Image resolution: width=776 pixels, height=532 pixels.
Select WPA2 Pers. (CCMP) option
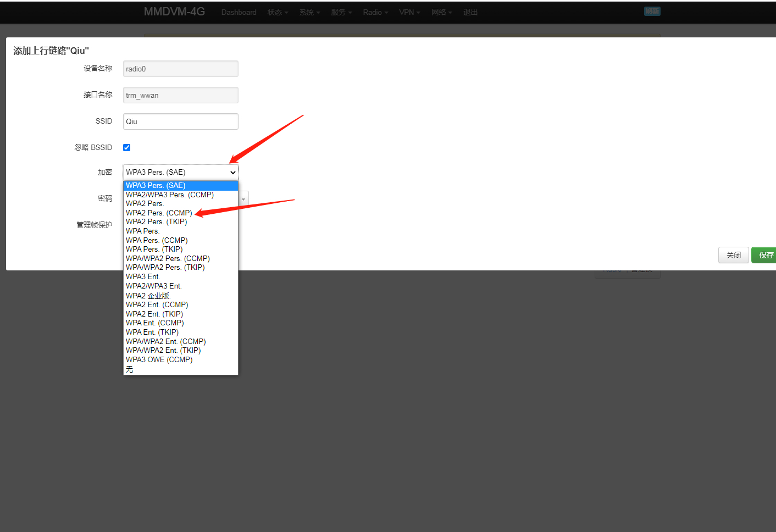pyautogui.click(x=159, y=213)
